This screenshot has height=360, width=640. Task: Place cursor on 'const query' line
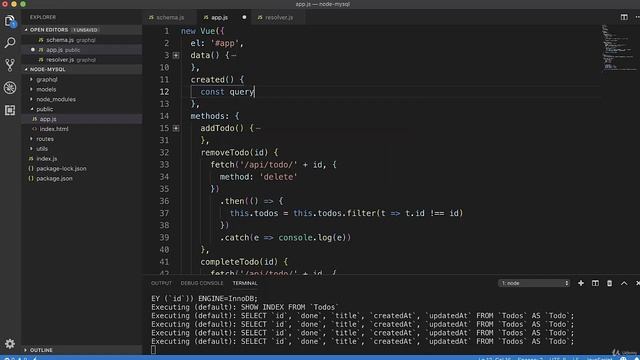pyautogui.click(x=227, y=92)
